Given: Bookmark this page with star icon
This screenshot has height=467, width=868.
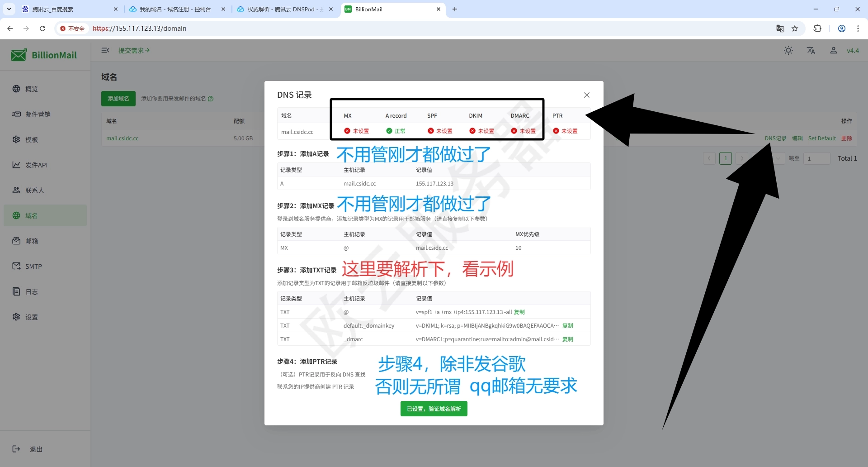Looking at the screenshot, I should 795,29.
